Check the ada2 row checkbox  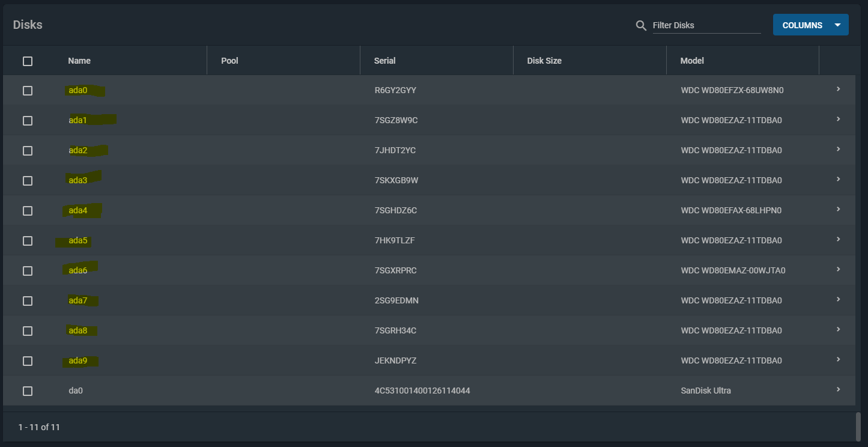tap(28, 151)
